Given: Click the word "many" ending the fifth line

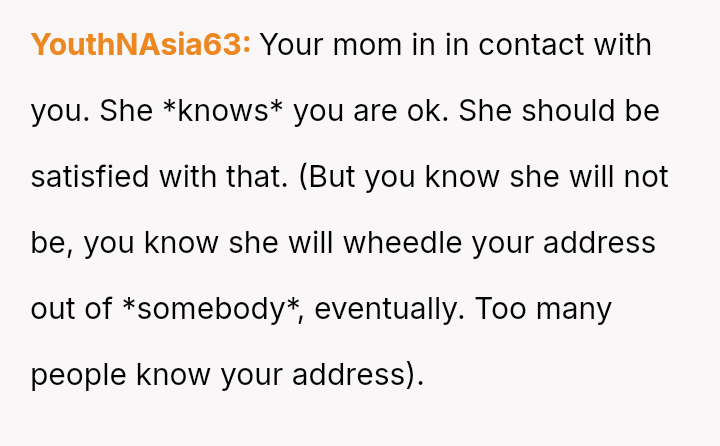Looking at the screenshot, I should 574,309.
